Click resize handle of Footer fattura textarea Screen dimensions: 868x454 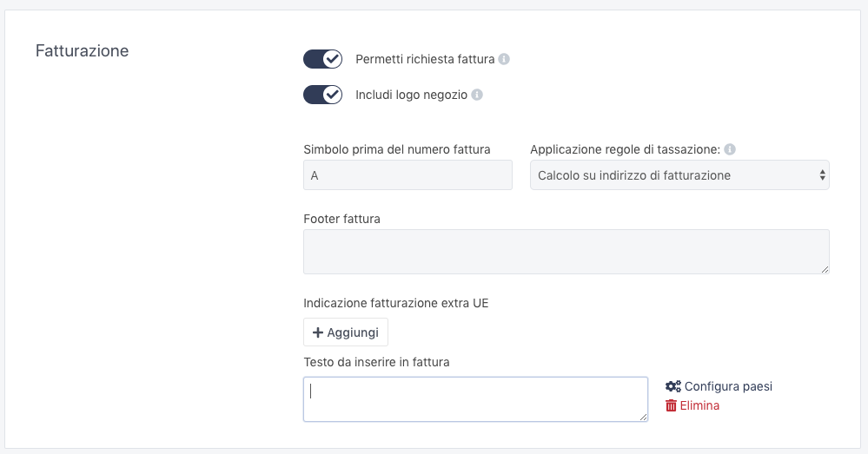(x=825, y=269)
